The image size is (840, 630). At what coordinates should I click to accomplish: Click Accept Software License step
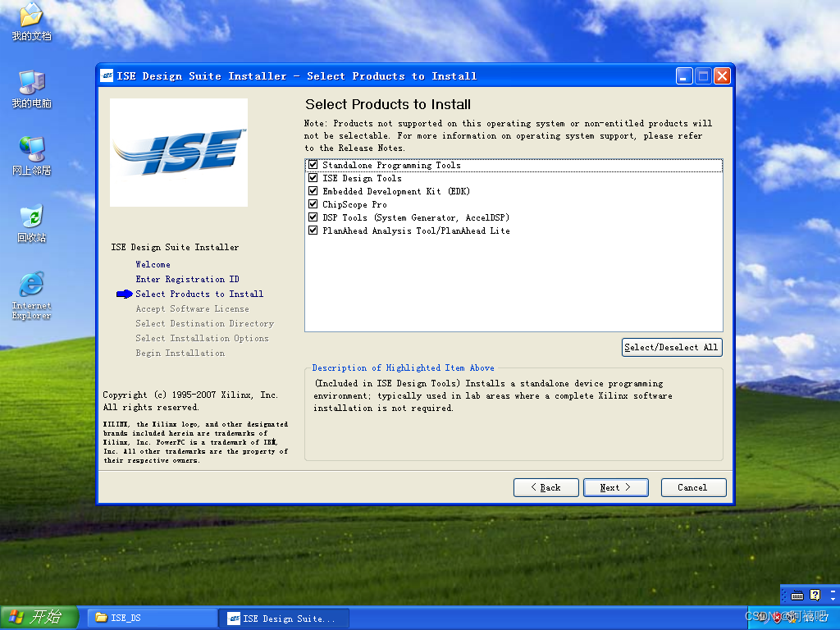point(192,308)
